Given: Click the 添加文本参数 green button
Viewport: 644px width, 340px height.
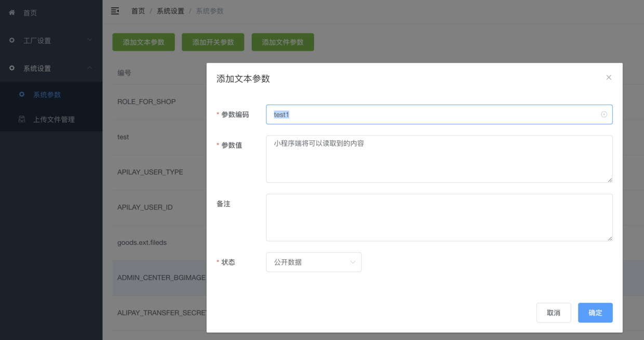Looking at the screenshot, I should (x=144, y=42).
